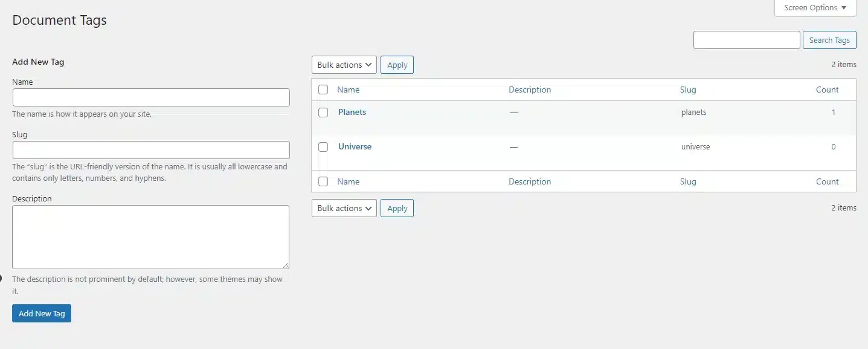Click the new tag Slug field
The image size is (868, 349).
pos(151,150)
